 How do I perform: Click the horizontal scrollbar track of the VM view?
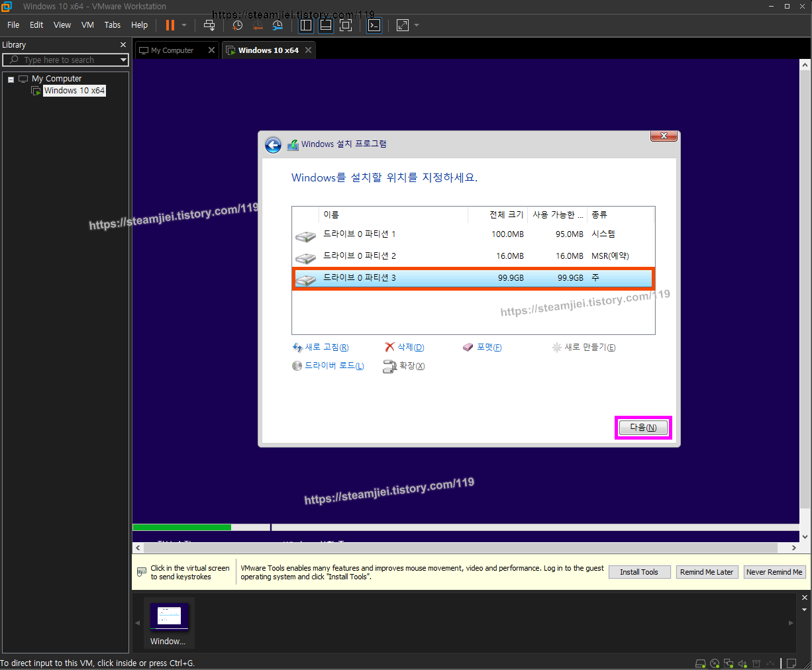[x=460, y=548]
